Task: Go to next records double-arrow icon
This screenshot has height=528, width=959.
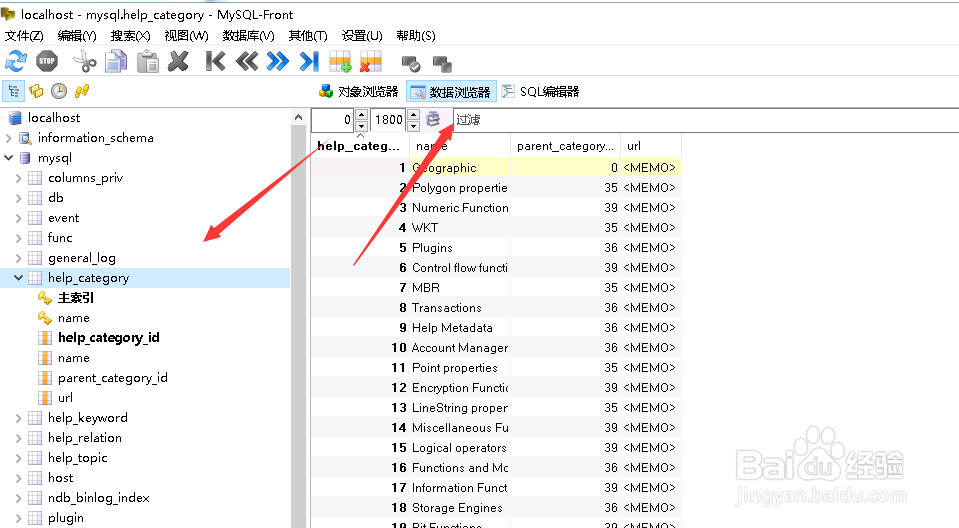Action: (x=278, y=61)
